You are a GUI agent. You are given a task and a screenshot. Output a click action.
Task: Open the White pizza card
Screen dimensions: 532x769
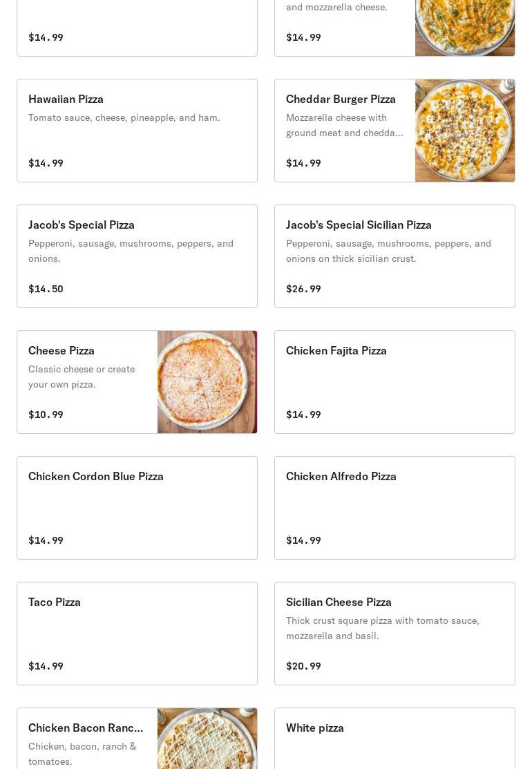395,738
